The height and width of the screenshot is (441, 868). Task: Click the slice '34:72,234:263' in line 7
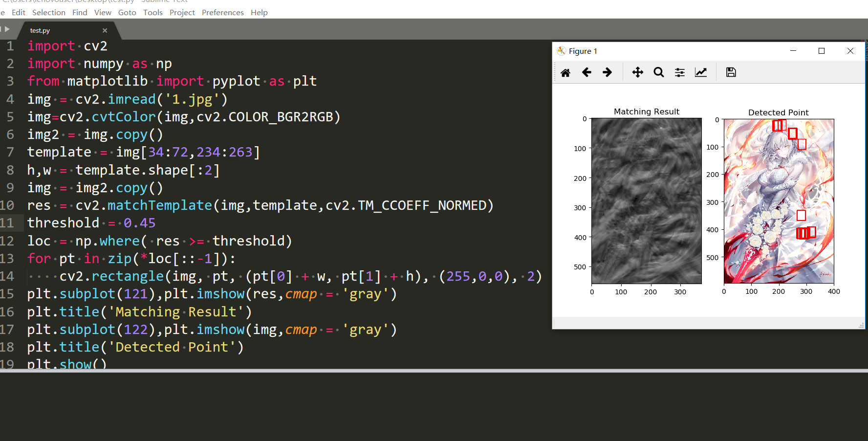[200, 152]
